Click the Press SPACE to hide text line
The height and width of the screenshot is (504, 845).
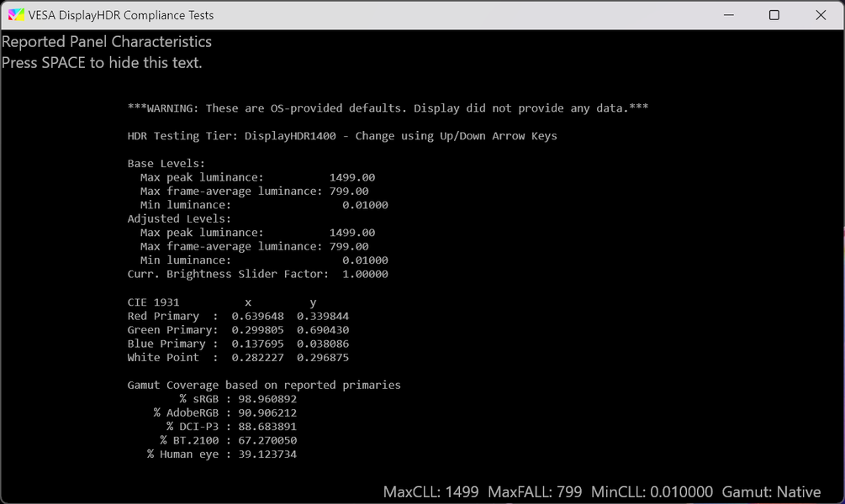102,63
